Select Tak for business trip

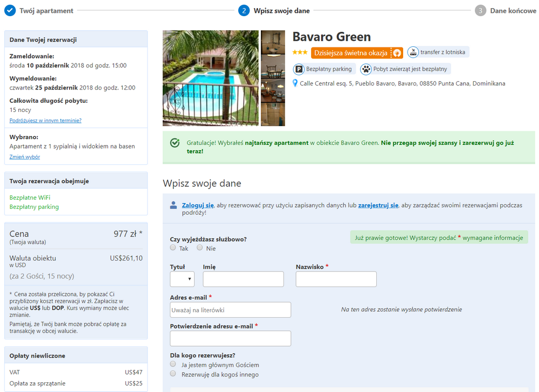click(173, 248)
